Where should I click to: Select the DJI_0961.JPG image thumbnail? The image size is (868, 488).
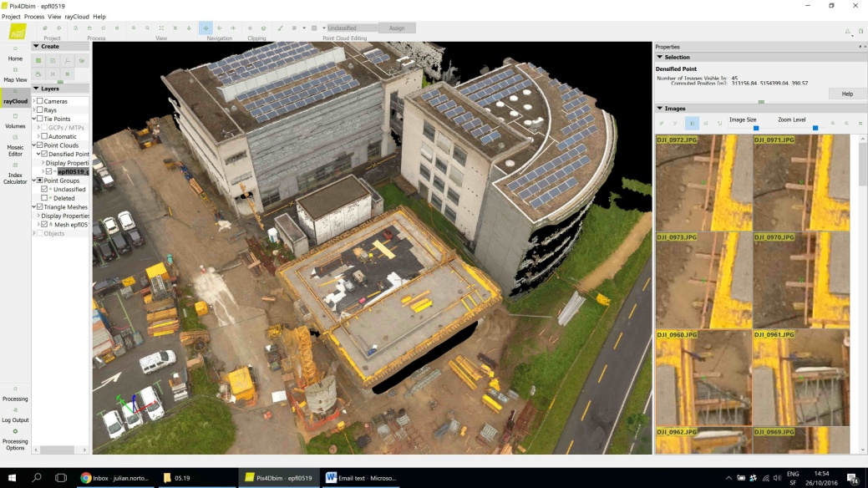pos(801,378)
